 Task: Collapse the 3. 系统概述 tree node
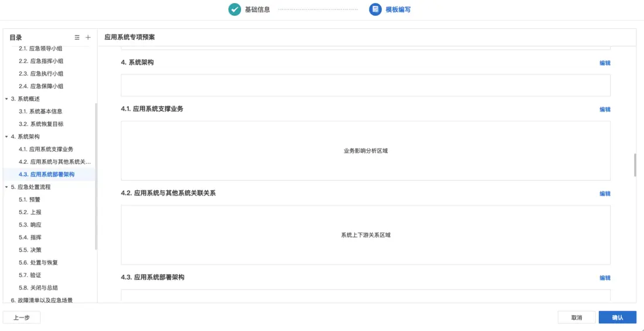tap(6, 99)
